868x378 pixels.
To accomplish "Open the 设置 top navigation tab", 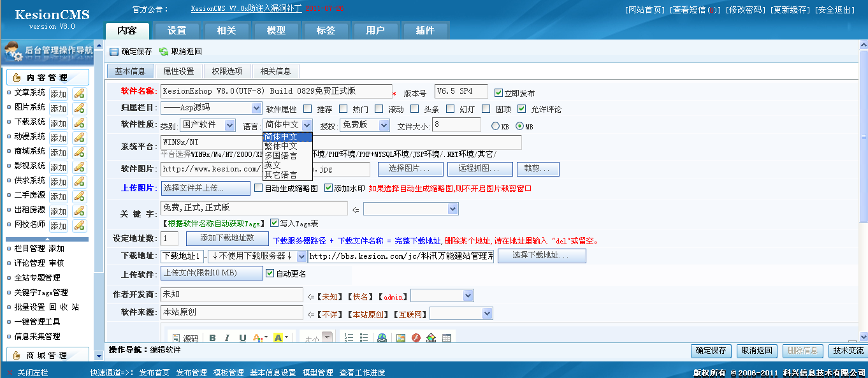I will (177, 31).
